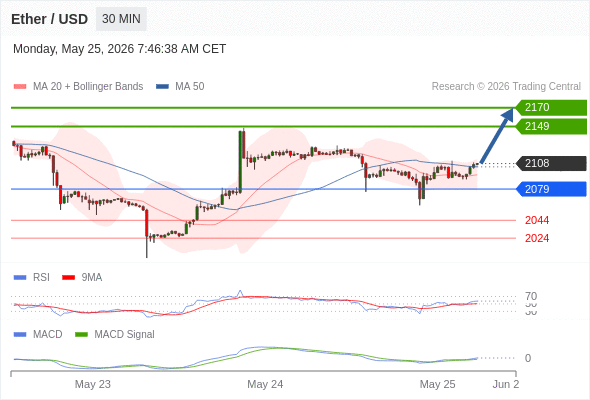
Task: Click the red 9MA legend swatch
Action: (x=68, y=278)
